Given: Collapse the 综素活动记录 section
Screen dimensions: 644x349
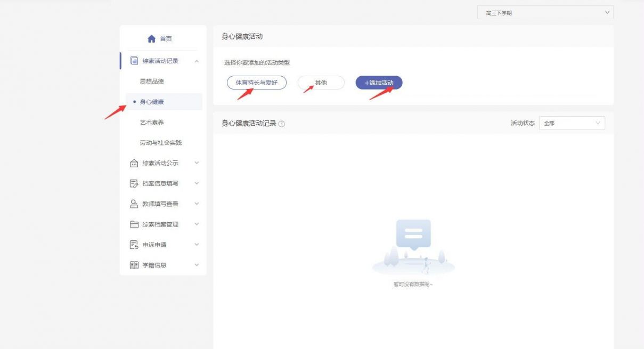Looking at the screenshot, I should (x=197, y=61).
